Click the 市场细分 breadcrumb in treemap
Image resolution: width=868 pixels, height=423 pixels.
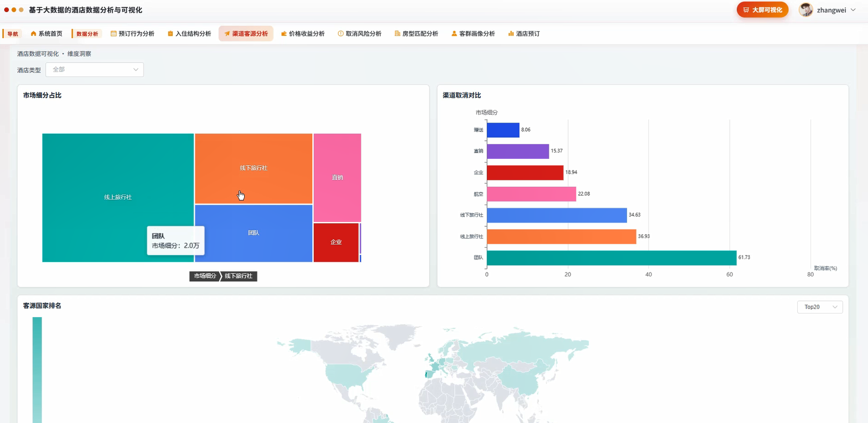(205, 276)
